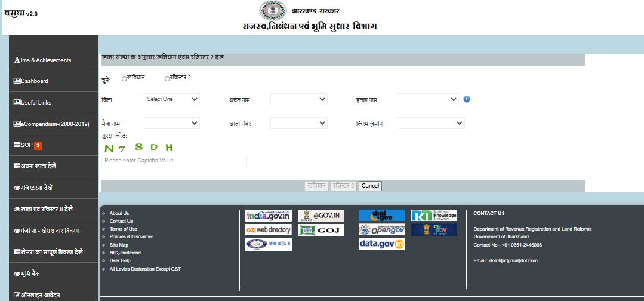This screenshot has height=301, width=644.
Task: Open the हल्का नाम dropdown
Action: click(x=428, y=99)
